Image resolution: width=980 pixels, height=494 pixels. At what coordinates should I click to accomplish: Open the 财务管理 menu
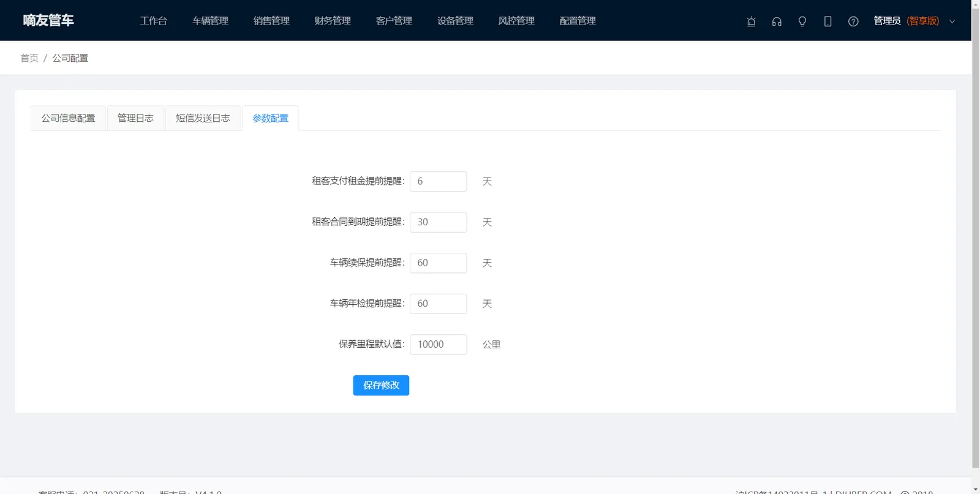coord(333,21)
